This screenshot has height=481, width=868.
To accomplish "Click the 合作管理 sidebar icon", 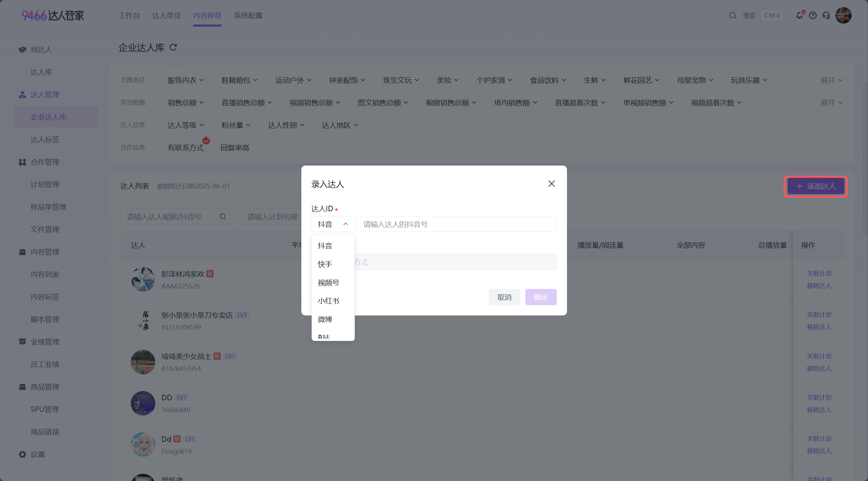I will [x=22, y=162].
